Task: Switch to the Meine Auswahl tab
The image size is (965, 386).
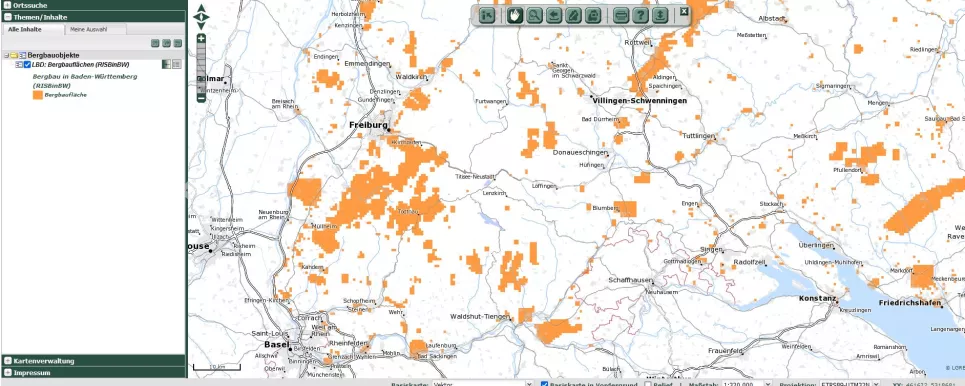Action: pos(88,29)
